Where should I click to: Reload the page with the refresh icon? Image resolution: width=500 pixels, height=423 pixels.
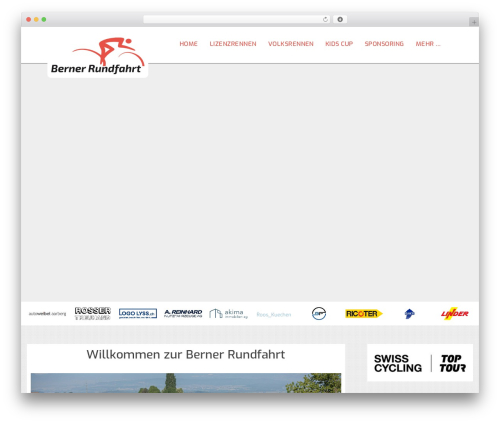(325, 19)
